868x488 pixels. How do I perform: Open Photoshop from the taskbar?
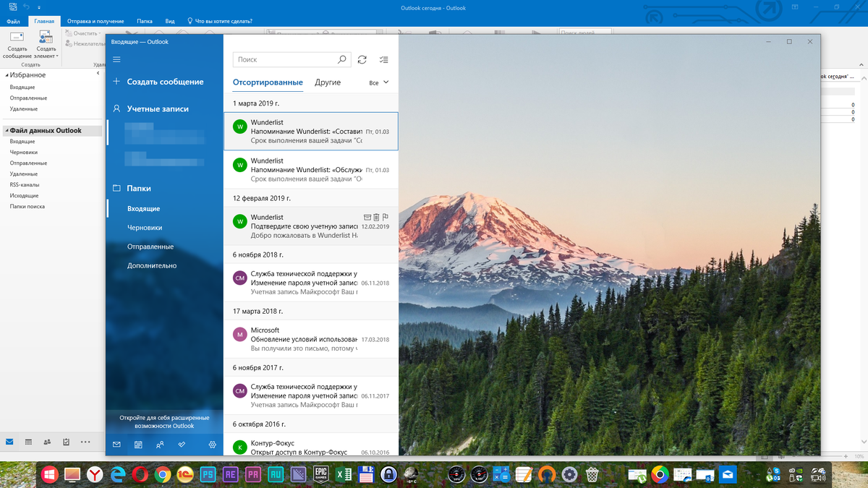pos(208,474)
